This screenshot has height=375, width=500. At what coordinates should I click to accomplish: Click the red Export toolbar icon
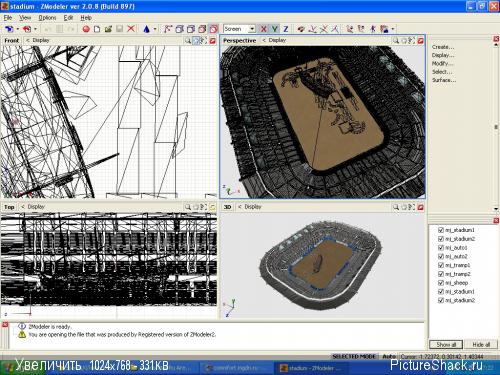(x=27, y=29)
